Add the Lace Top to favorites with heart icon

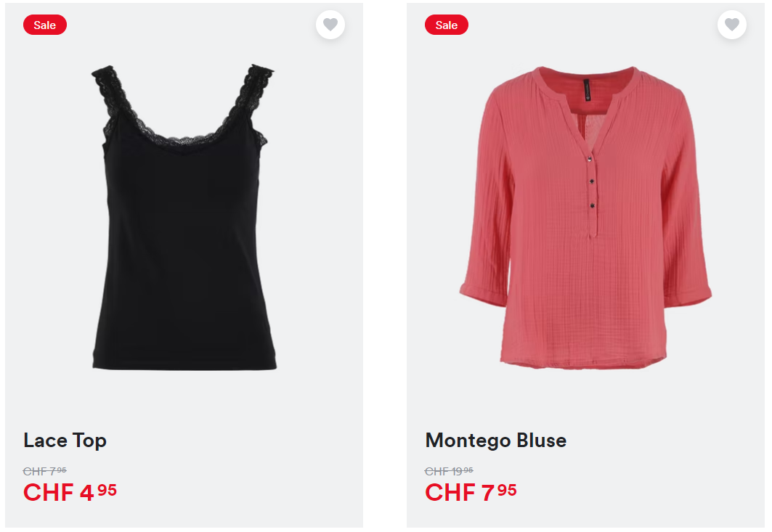tap(330, 25)
